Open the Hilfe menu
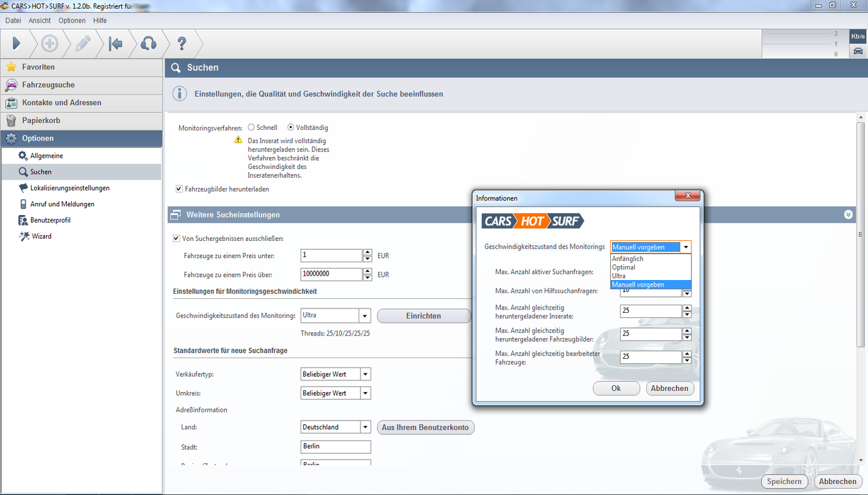868x495 pixels. [x=100, y=21]
